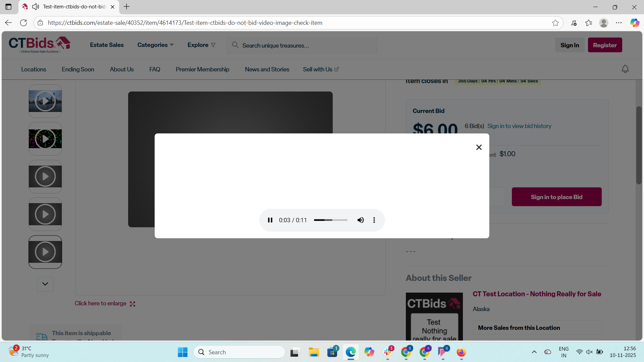The width and height of the screenshot is (644, 362).
Task: Close the media popup with the X
Action: (x=479, y=147)
